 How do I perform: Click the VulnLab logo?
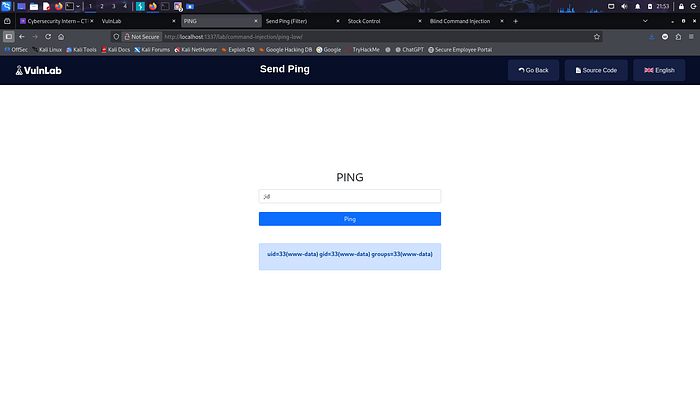pos(38,70)
